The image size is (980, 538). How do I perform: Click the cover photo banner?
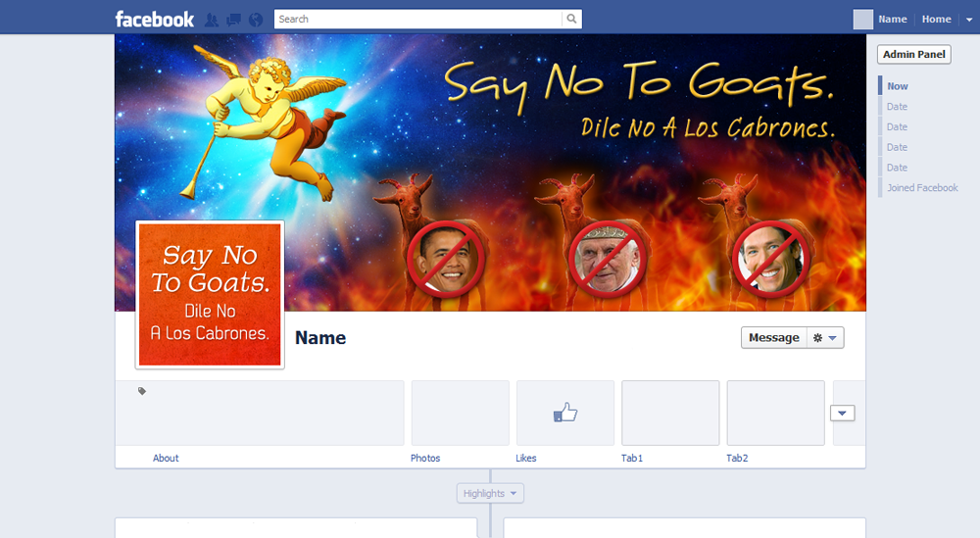(490, 172)
